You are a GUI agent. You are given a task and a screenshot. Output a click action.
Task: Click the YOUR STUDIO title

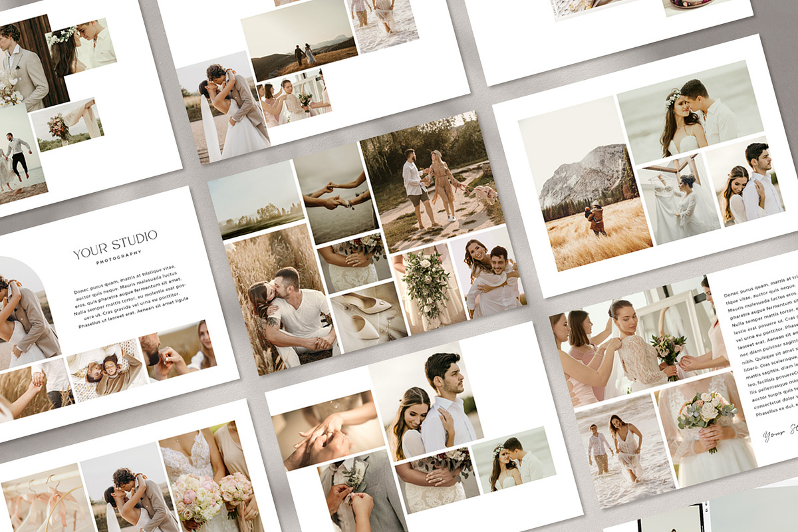point(115,244)
